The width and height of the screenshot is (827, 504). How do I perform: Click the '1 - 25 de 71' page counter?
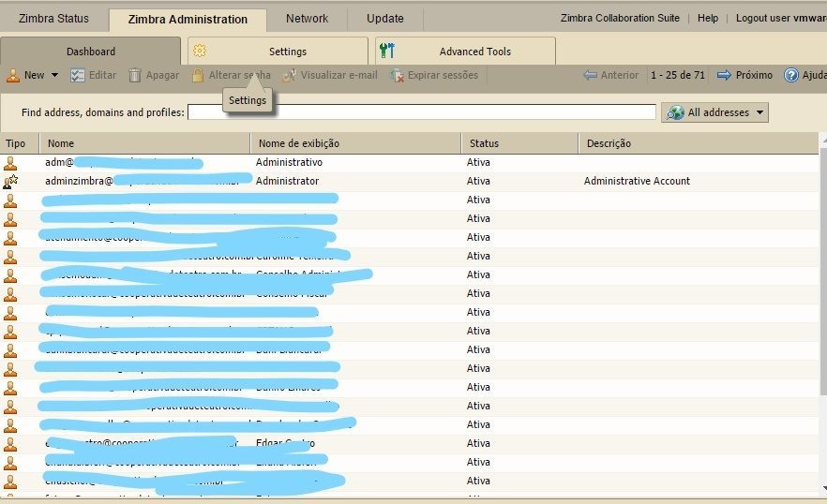click(678, 75)
